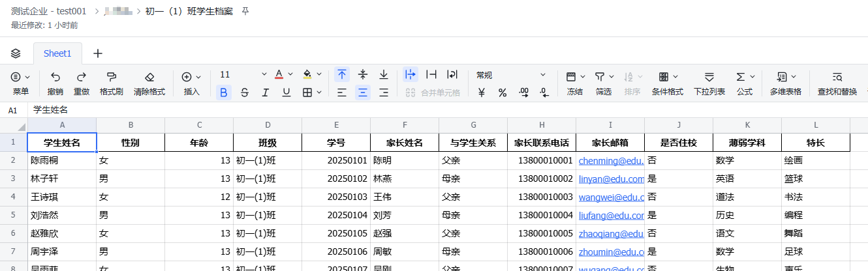Align text to top of cell
This screenshot has height=271, width=868.
342,74
